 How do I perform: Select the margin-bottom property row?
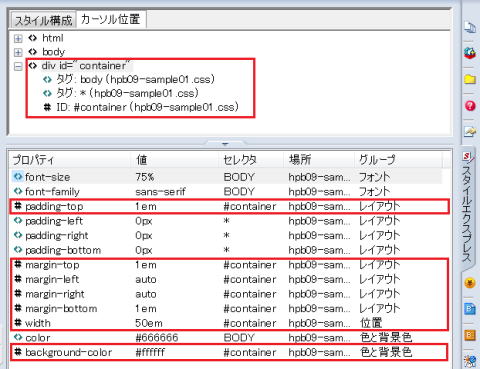[227, 309]
